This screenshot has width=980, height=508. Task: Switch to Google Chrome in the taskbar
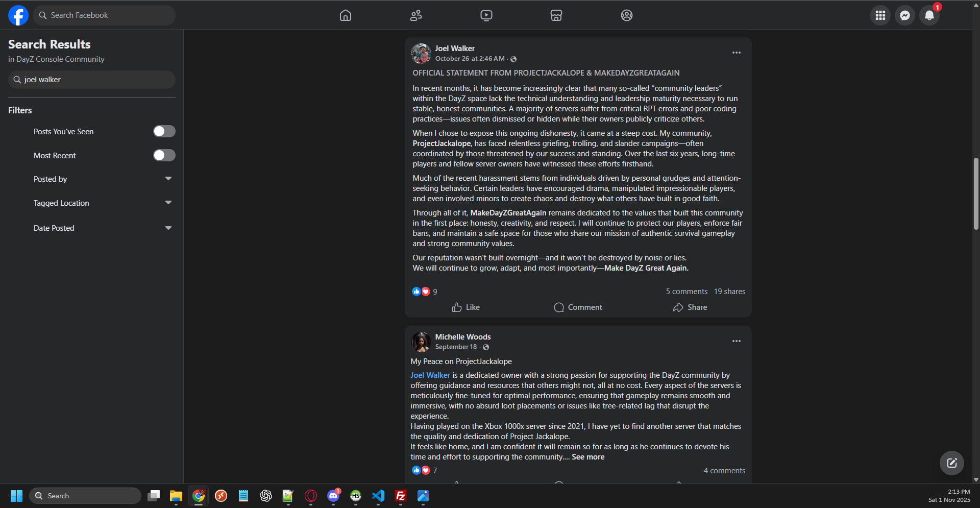(x=199, y=496)
